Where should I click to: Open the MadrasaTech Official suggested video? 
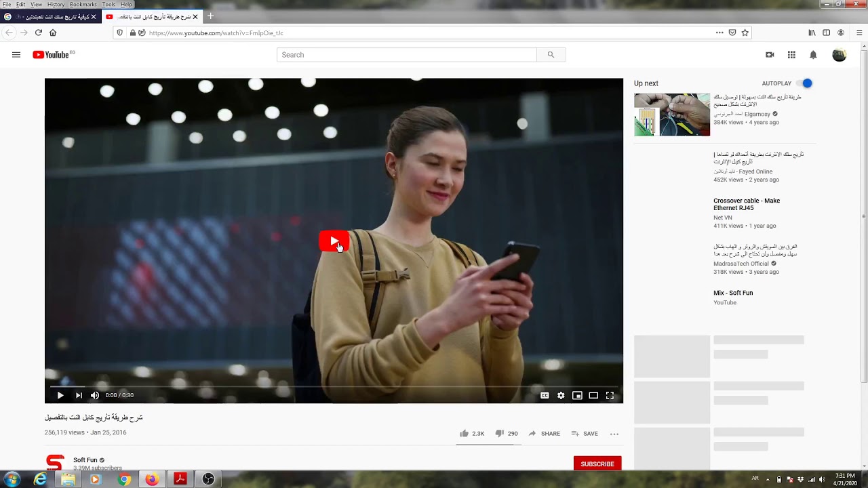755,250
